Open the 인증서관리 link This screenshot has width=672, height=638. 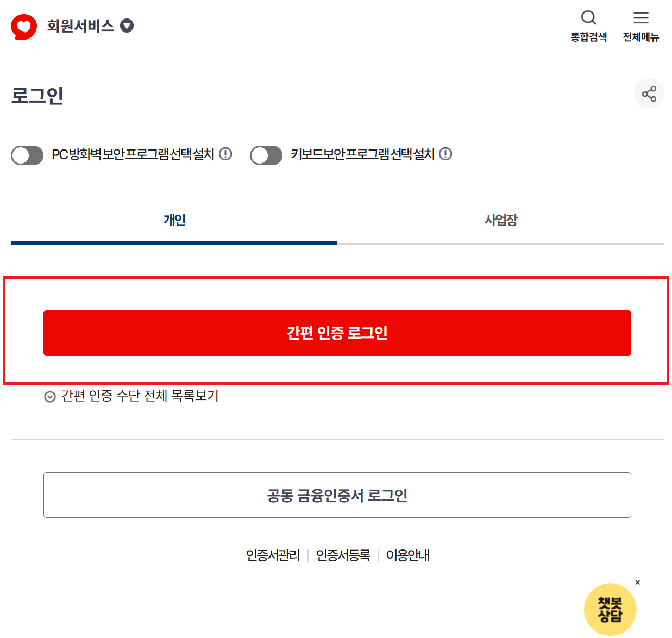[x=273, y=555]
